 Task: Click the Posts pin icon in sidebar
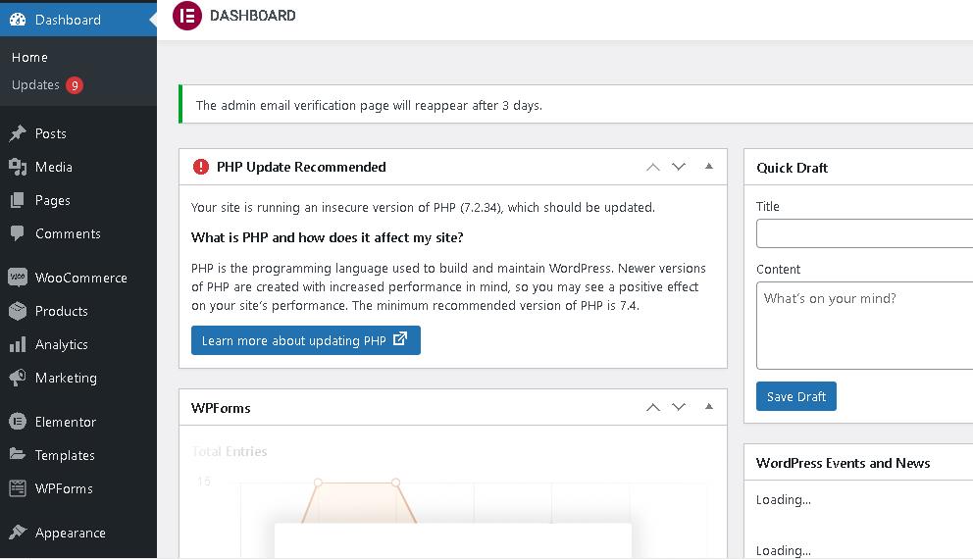[x=18, y=133]
